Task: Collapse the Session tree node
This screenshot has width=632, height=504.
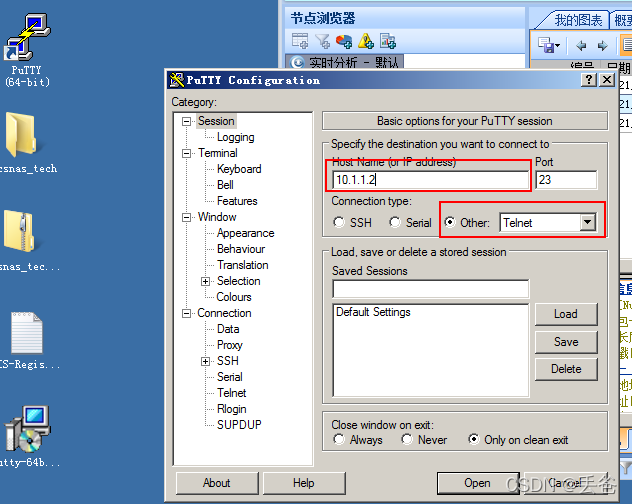Action: click(186, 121)
